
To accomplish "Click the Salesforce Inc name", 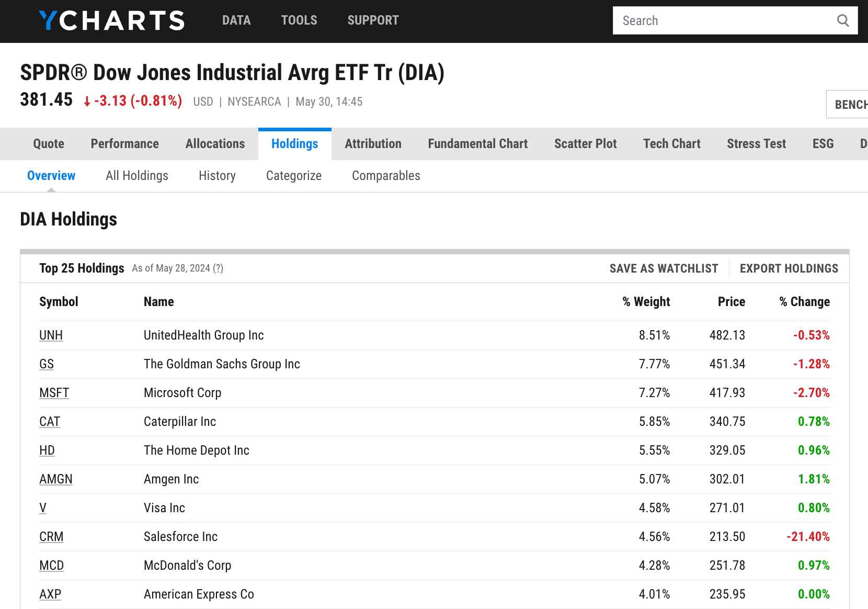I will [x=181, y=537].
